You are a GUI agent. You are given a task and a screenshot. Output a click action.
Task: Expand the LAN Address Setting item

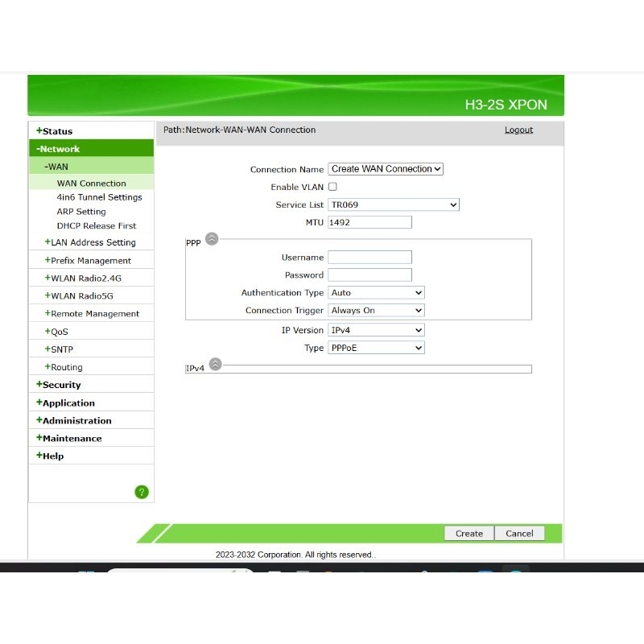92,242
